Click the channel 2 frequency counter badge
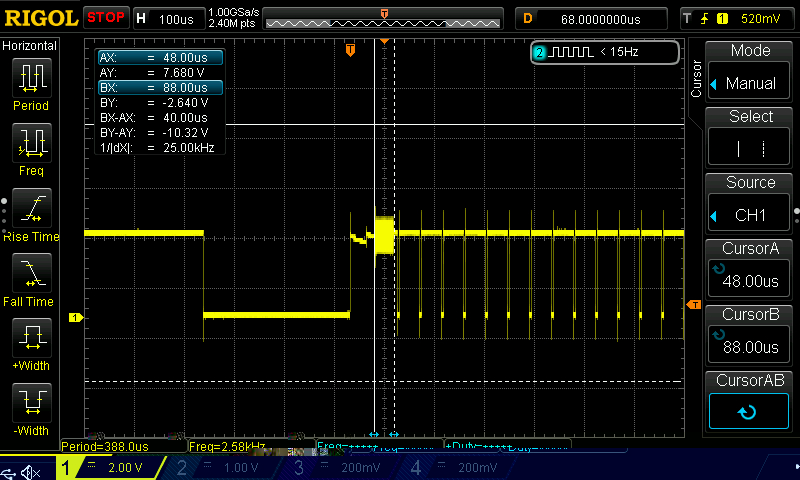The height and width of the screenshot is (480, 800). 605,52
